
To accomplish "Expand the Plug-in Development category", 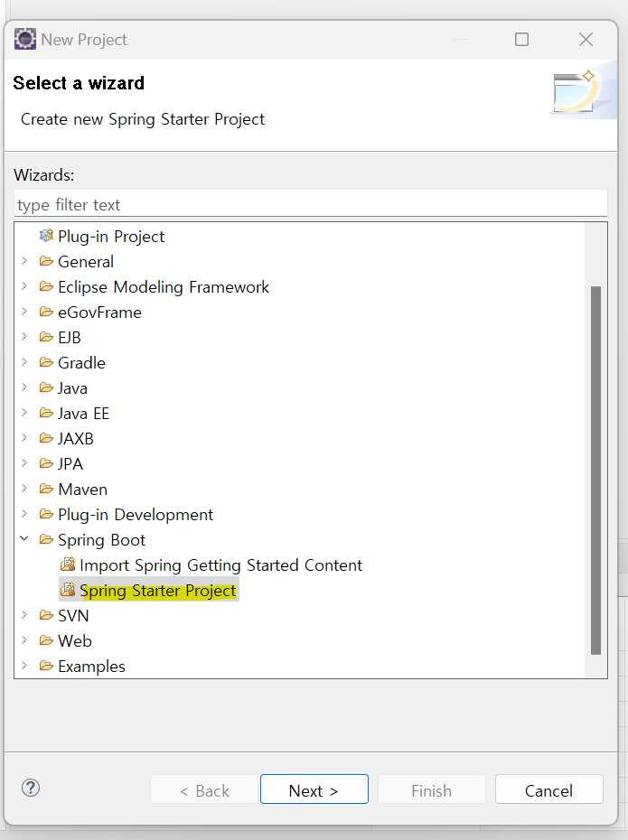I will pyautogui.click(x=24, y=514).
